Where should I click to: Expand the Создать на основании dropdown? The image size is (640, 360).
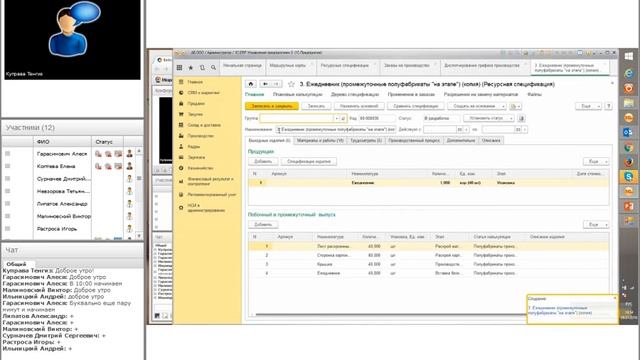coord(477,106)
